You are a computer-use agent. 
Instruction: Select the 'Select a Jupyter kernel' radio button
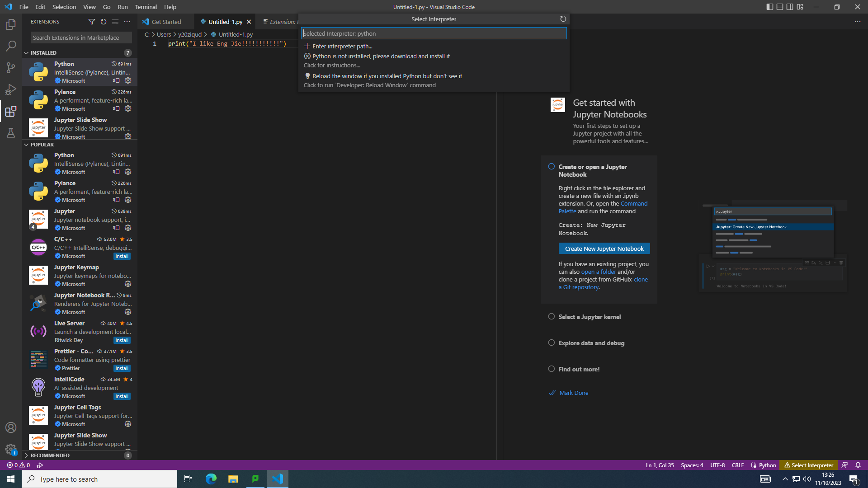coord(551,317)
